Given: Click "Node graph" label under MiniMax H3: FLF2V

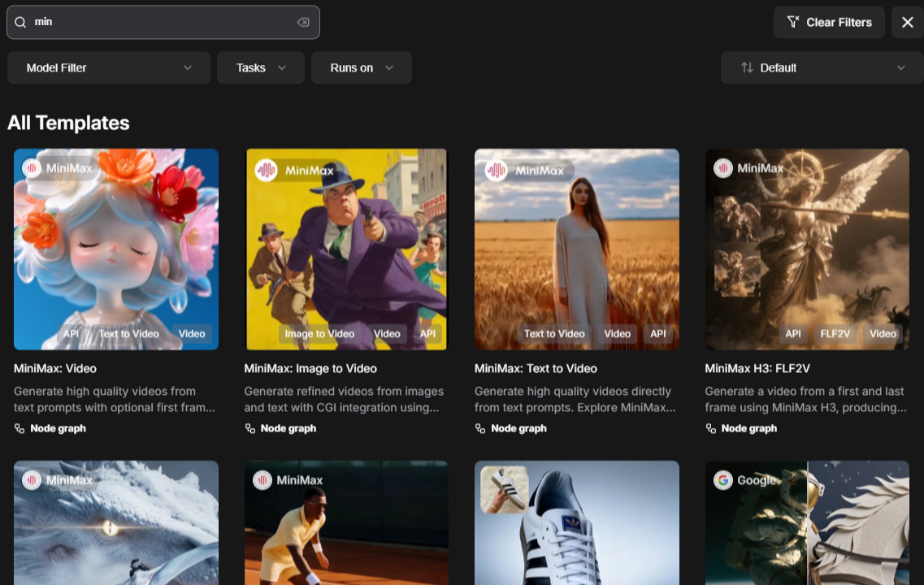Looking at the screenshot, I should (x=749, y=429).
